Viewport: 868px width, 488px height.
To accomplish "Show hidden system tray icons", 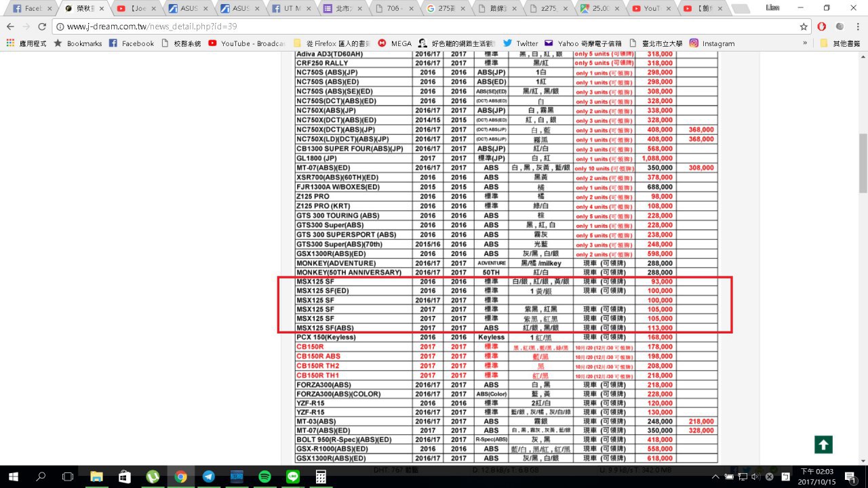I will click(715, 476).
